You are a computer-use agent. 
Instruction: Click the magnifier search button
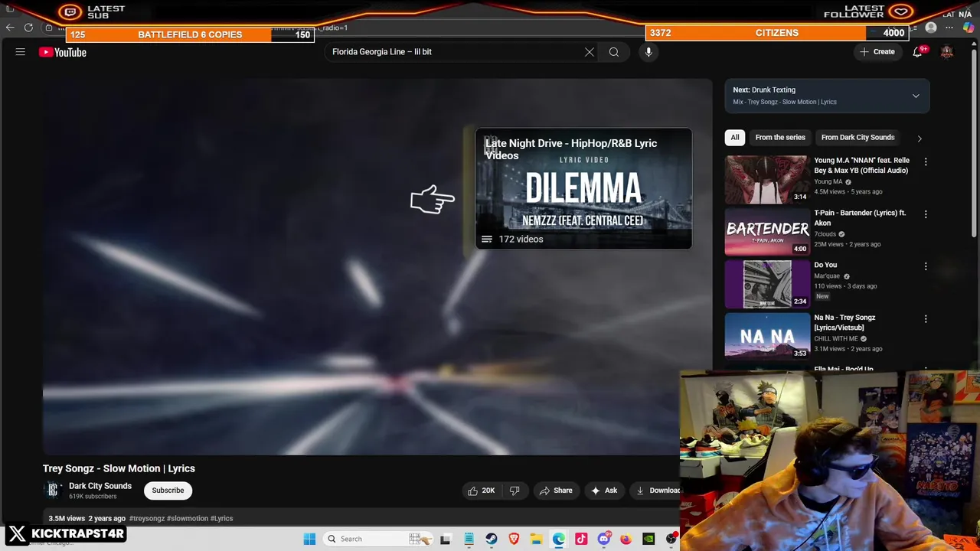[614, 52]
